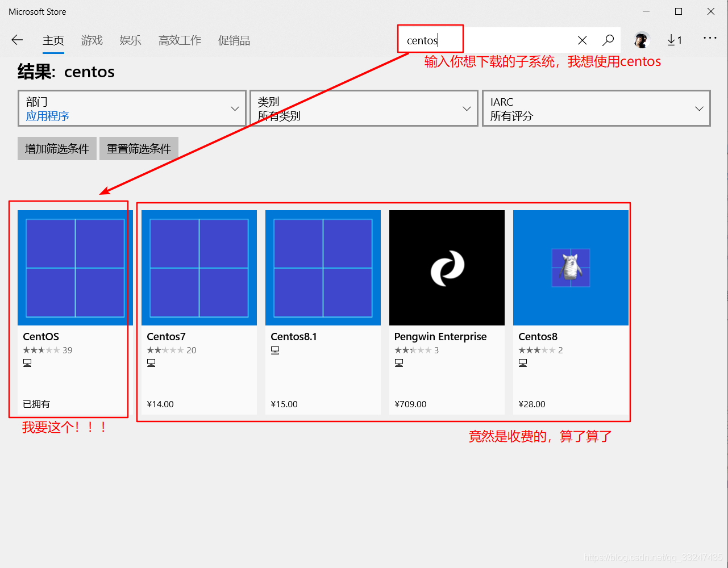The height and width of the screenshot is (568, 728).
Task: Switch to the 促销品 tab
Action: pos(234,40)
